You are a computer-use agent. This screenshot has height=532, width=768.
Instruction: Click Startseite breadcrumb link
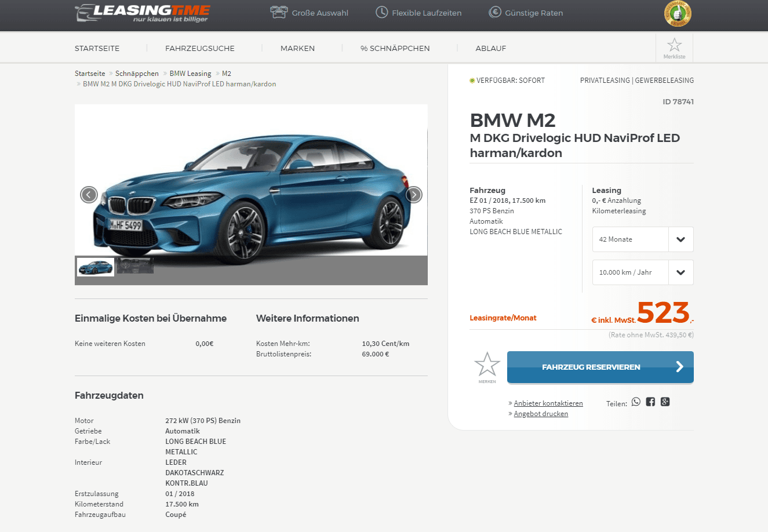[90, 74]
